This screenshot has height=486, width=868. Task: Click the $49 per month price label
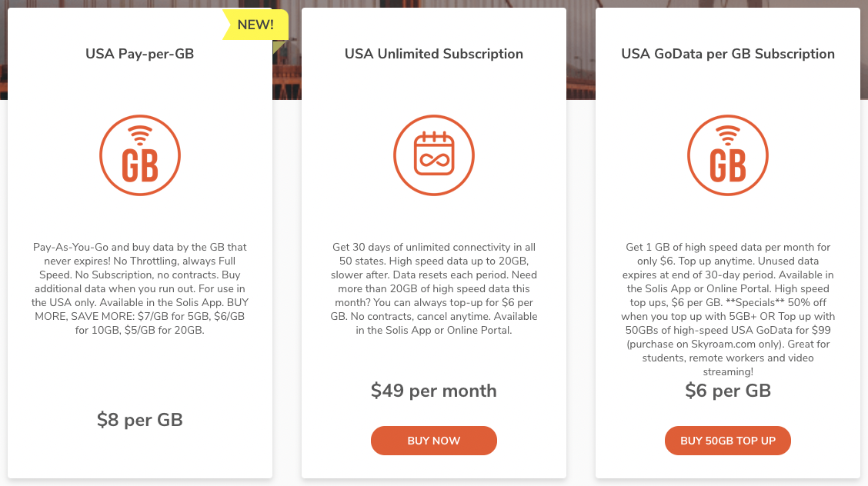click(x=434, y=391)
